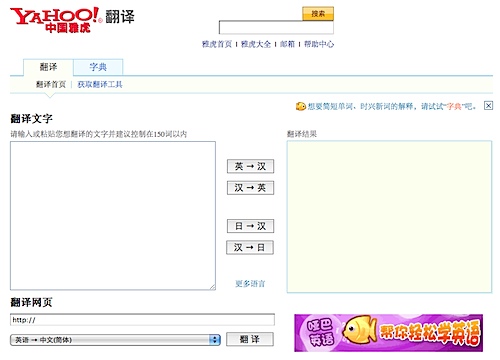Click the purple 哑巴英语 banner ad
The image size is (500, 360).
click(x=389, y=333)
